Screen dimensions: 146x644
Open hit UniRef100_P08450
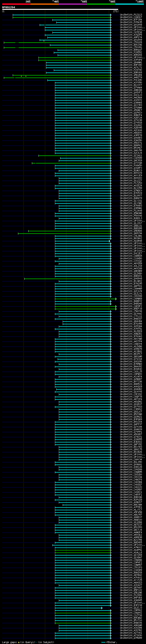click(x=131, y=165)
